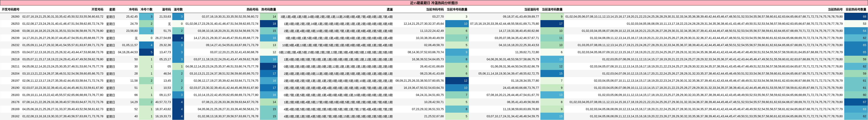Select the 目前热码号数量 column header
Image resolution: width=868 pixels, height=120 pixels.
point(856,10)
